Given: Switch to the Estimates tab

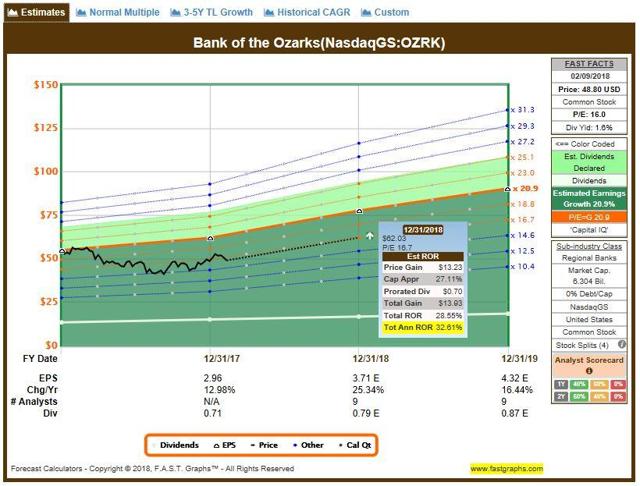Looking at the screenshot, I should click(x=36, y=12).
